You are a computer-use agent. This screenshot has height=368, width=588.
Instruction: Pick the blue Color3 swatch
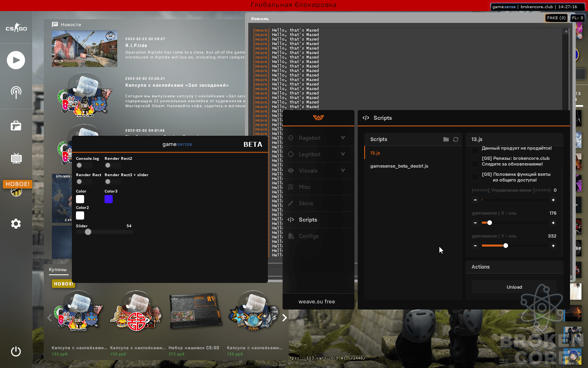pos(109,199)
